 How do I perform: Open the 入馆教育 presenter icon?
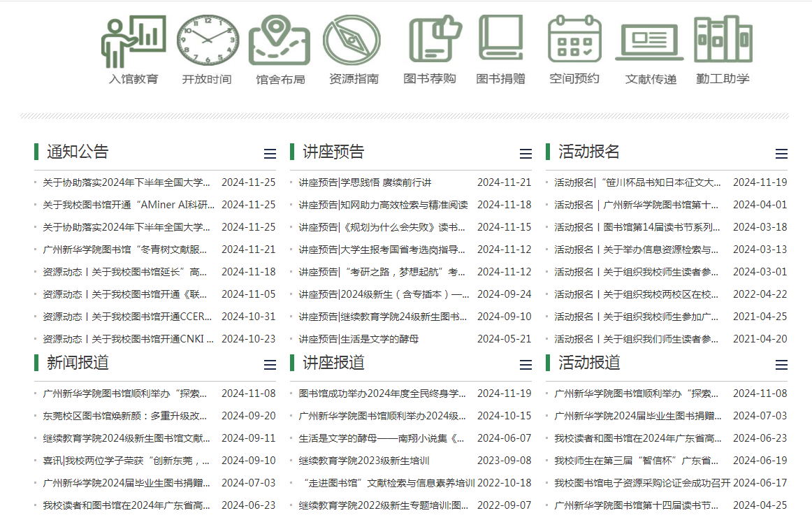click(x=133, y=41)
